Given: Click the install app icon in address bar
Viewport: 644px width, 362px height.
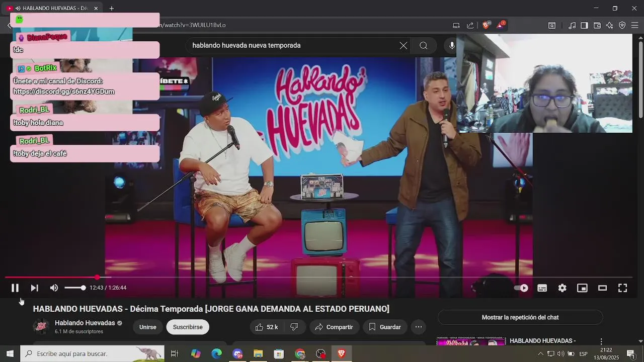Looking at the screenshot, I should 456,25.
